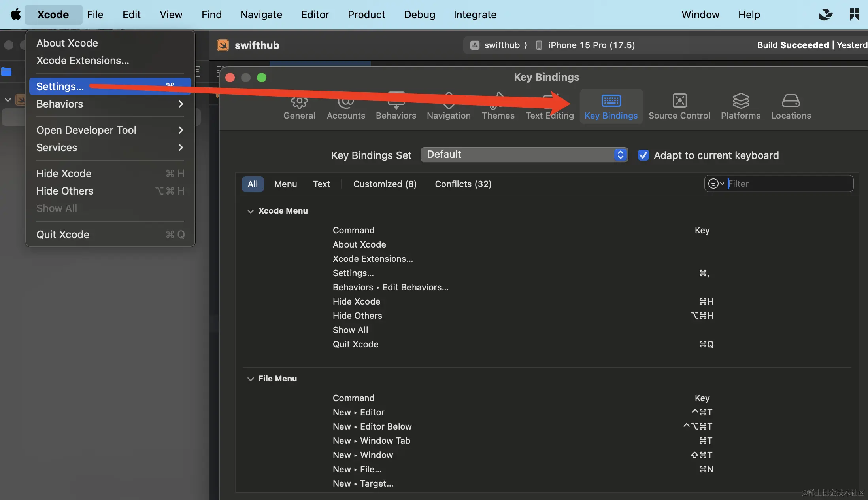Choose Xcode Extensions... menu item
The image size is (868, 500).
click(x=110, y=61)
